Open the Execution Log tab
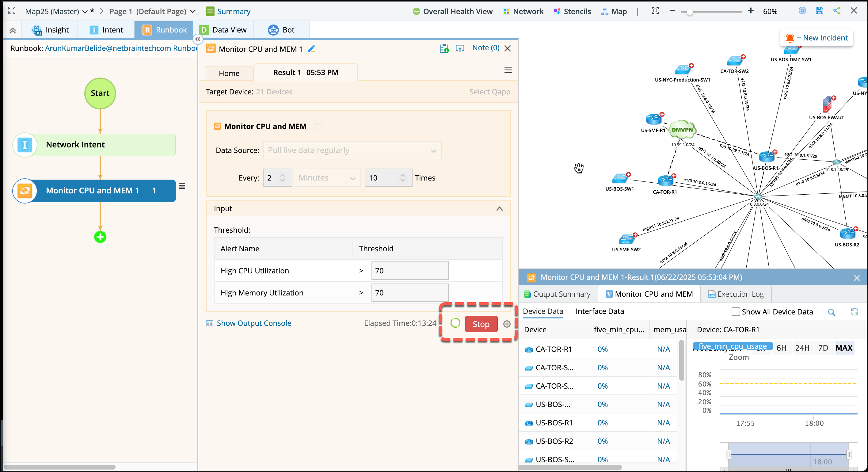This screenshot has width=868, height=472. [736, 294]
